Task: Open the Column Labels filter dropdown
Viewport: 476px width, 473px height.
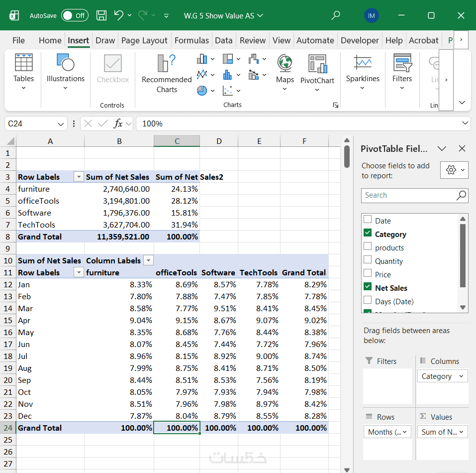Action: tap(148, 260)
